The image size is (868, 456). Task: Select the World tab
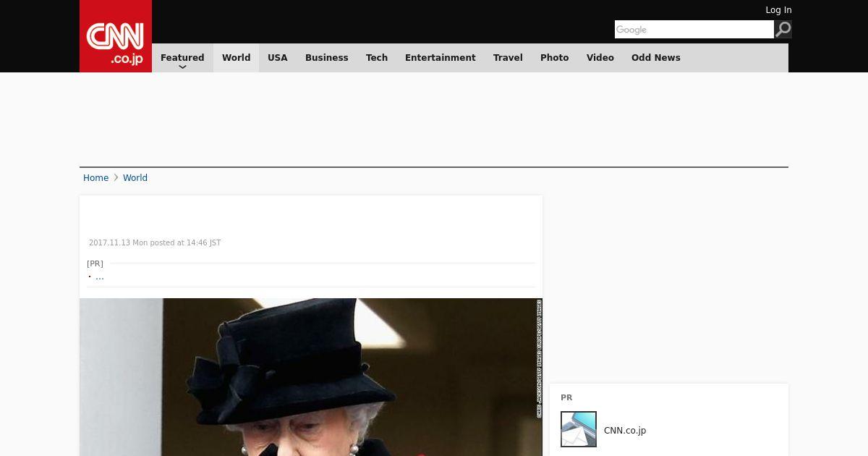(236, 58)
